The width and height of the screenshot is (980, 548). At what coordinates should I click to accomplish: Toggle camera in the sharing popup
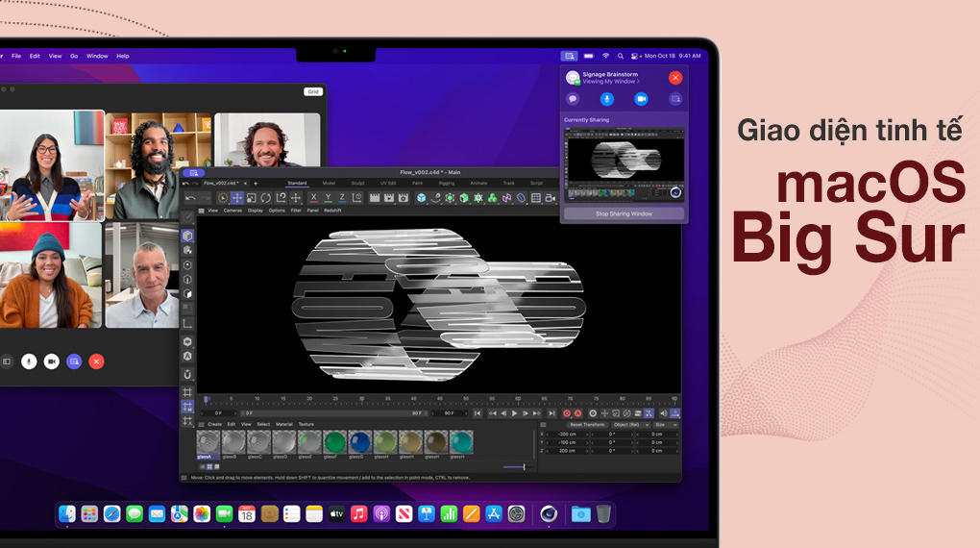641,99
